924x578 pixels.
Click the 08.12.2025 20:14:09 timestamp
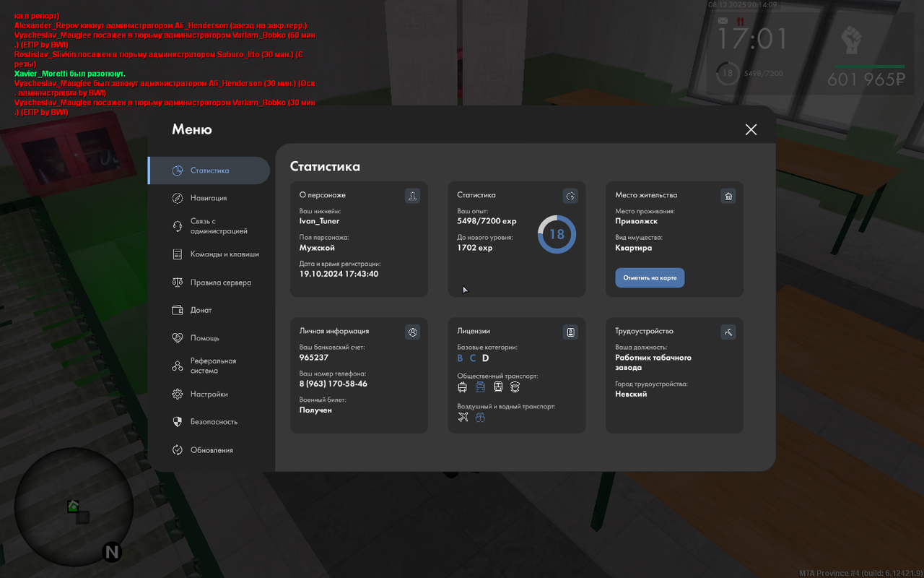coord(742,4)
